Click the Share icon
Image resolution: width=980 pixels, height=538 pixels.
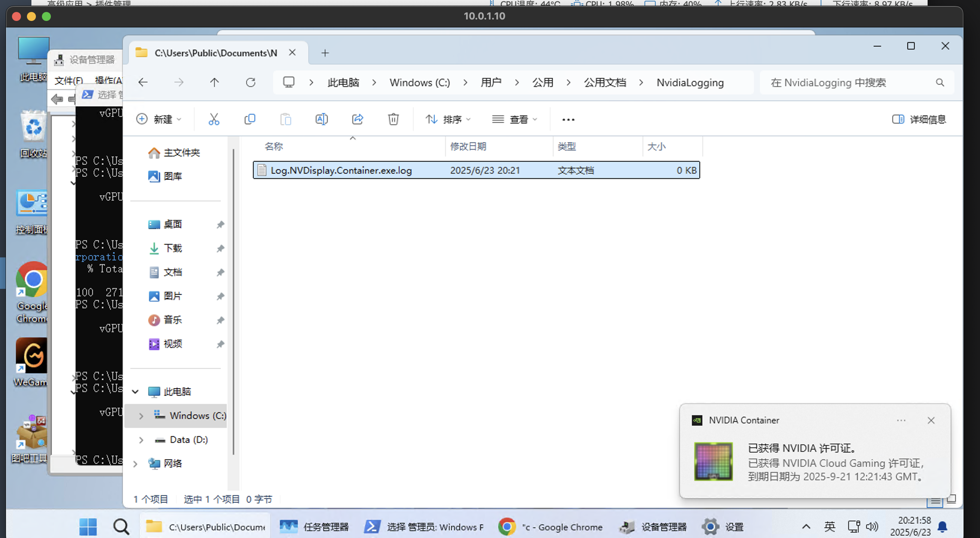(x=357, y=119)
